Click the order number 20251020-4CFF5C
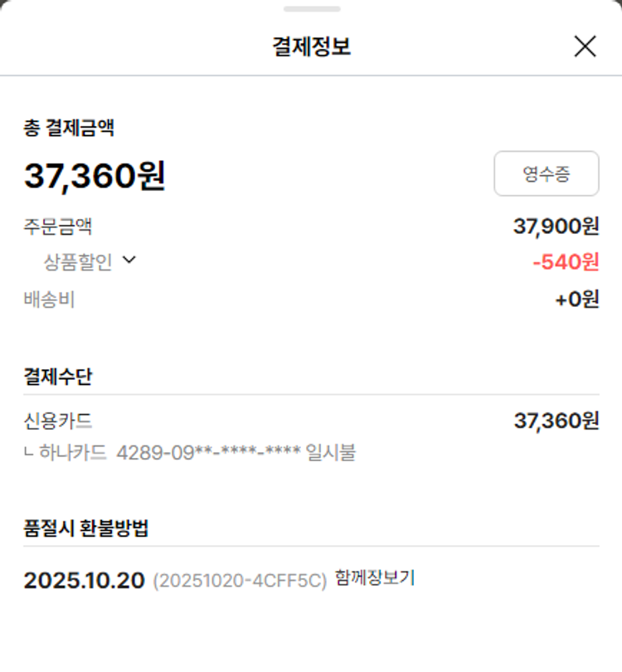The height and width of the screenshot is (672, 622). (x=240, y=582)
